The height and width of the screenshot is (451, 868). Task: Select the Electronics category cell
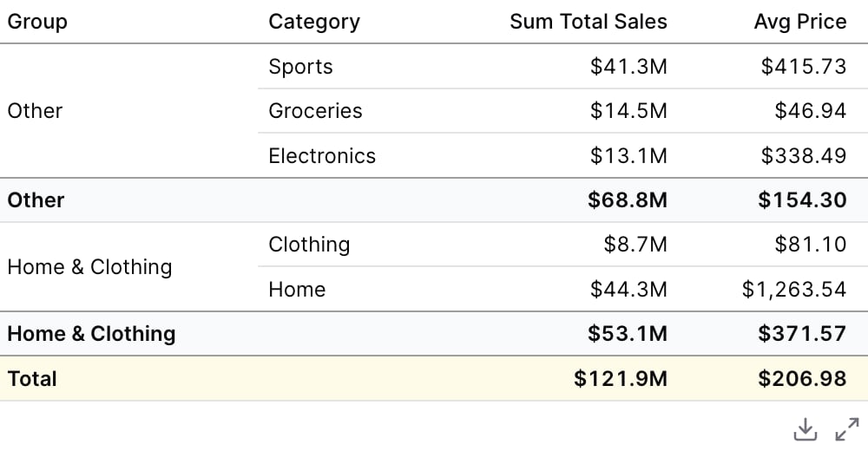322,155
